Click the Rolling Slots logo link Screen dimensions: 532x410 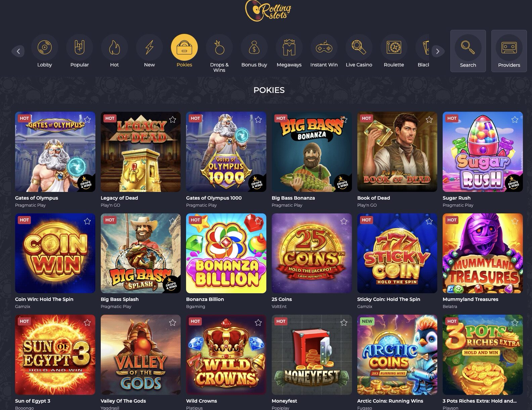(268, 10)
